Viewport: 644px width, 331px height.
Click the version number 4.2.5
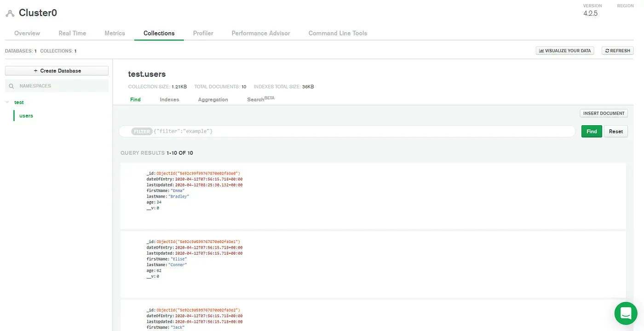590,13
